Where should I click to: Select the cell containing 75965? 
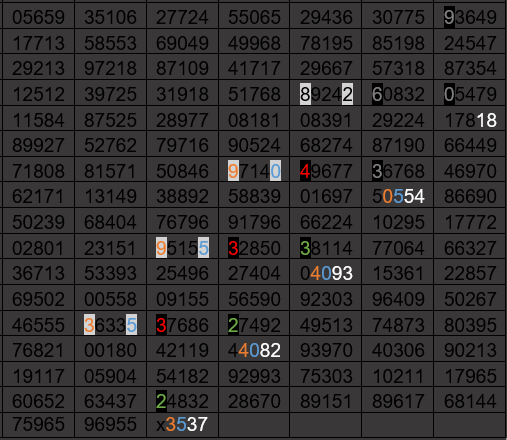coord(38,424)
